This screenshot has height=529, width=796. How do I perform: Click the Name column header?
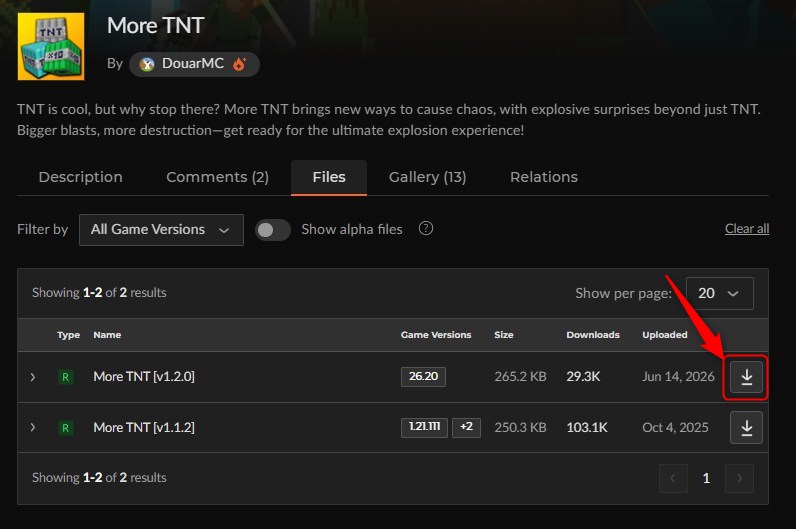click(x=107, y=335)
